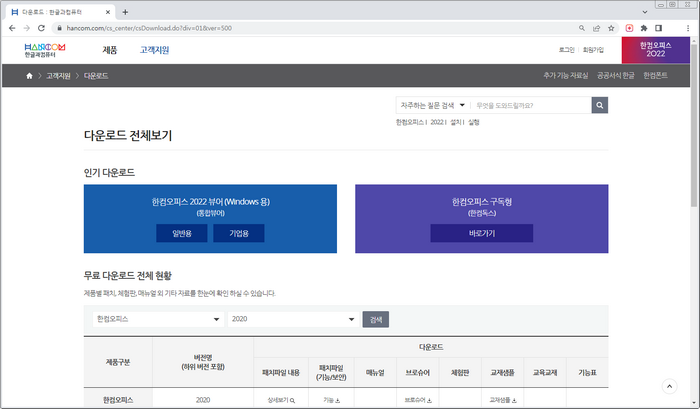
Task: Download the 교재샘플 file in table row
Action: click(x=503, y=400)
